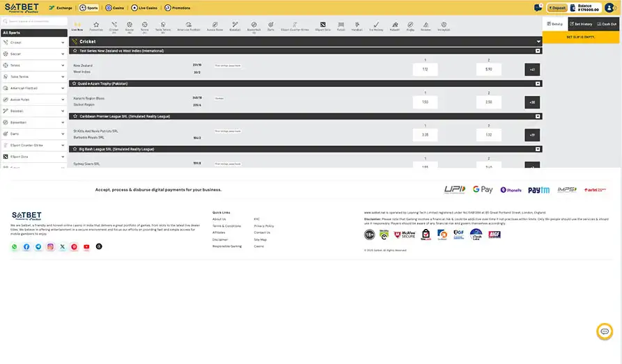
Task: Select Cricket icon in sports bar
Action: (x=114, y=26)
